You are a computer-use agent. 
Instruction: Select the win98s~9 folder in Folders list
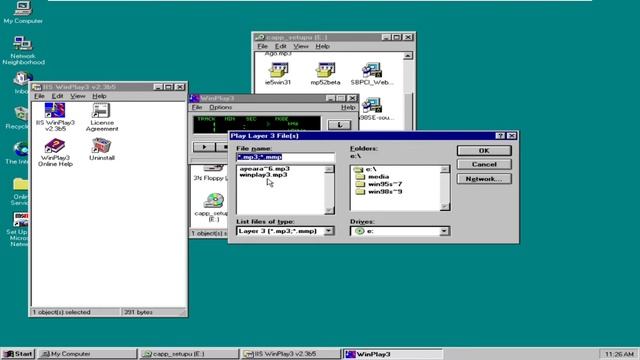click(x=378, y=191)
